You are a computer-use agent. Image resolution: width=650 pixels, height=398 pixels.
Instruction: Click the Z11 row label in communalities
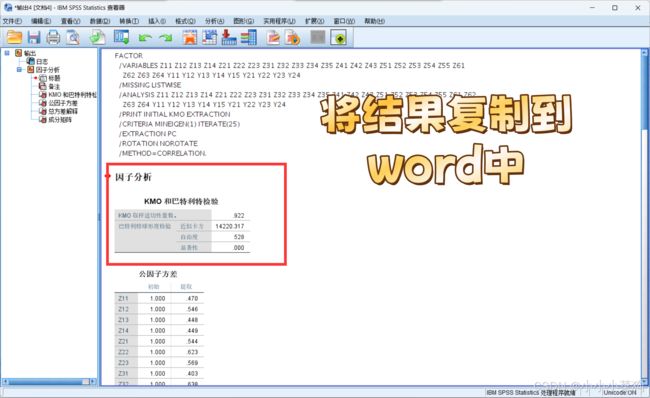click(x=123, y=298)
